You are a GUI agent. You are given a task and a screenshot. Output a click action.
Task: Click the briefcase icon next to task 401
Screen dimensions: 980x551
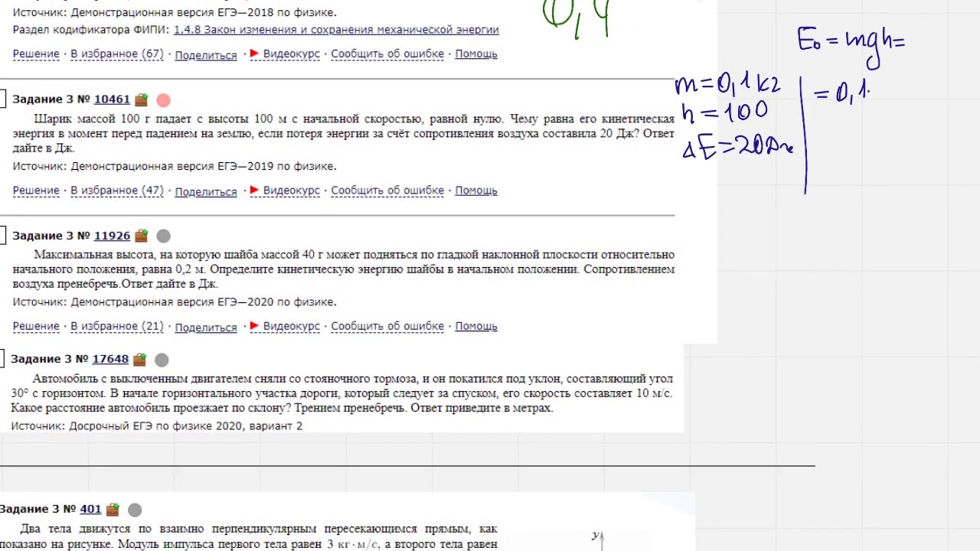[x=113, y=509]
